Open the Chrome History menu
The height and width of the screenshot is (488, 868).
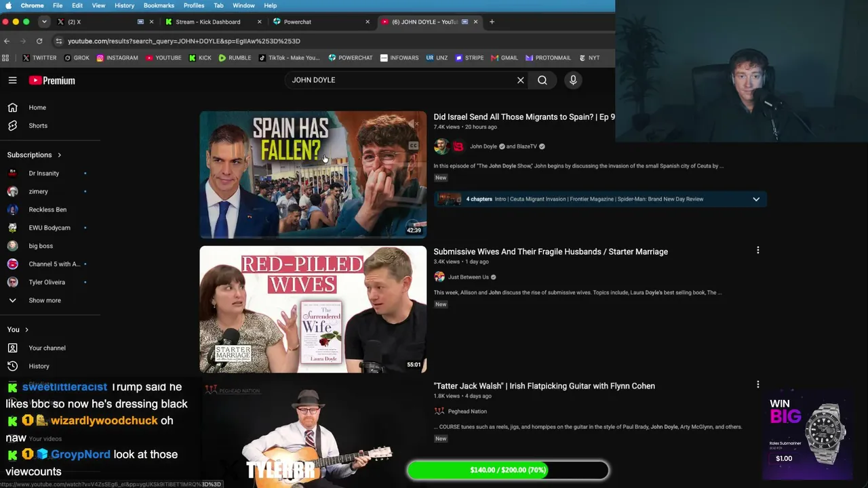(124, 5)
